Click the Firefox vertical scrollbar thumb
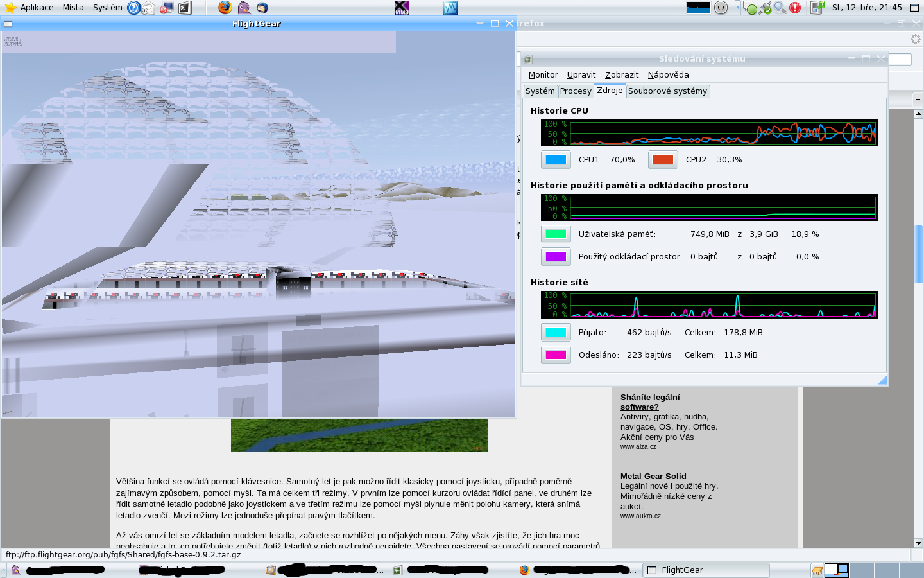This screenshot has width=924, height=578. (x=918, y=254)
